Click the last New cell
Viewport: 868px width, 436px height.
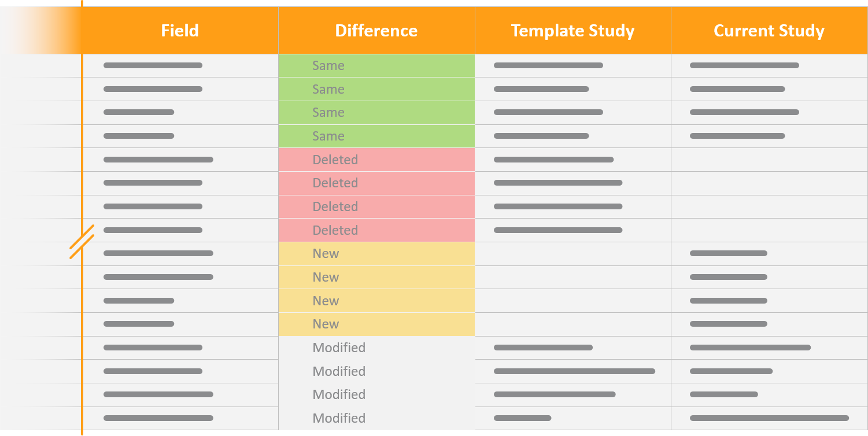pyautogui.click(x=376, y=324)
